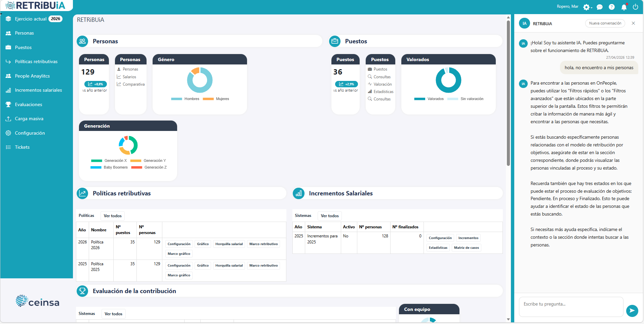Toggle Hombres legend swatch in Género chart
Screen dimensions: 644x324
[x=176, y=99]
